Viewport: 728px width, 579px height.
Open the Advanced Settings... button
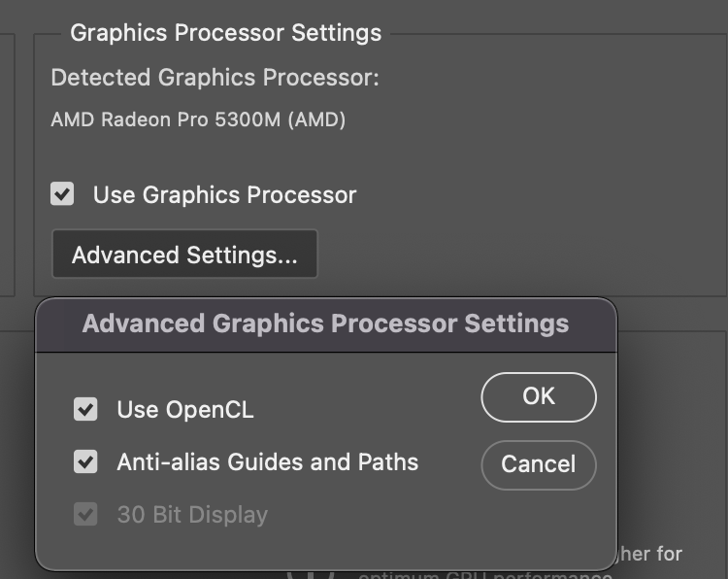[184, 255]
